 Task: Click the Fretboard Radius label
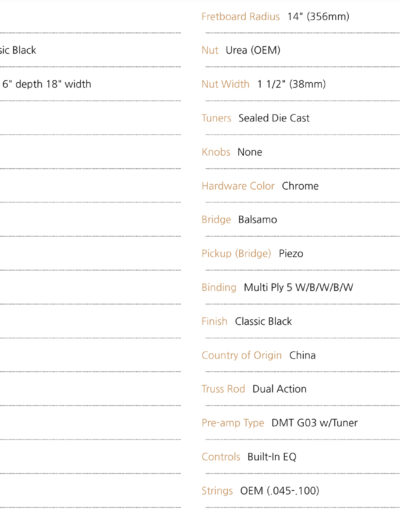tap(240, 16)
